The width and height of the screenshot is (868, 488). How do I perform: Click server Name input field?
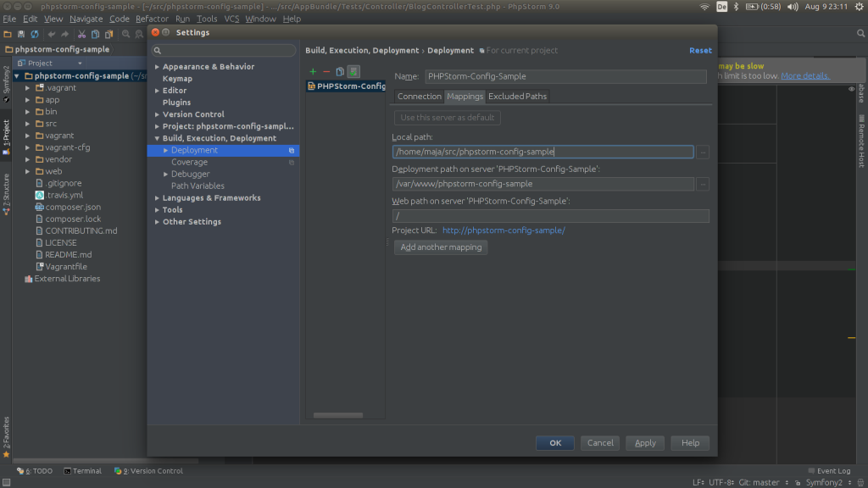tap(565, 76)
